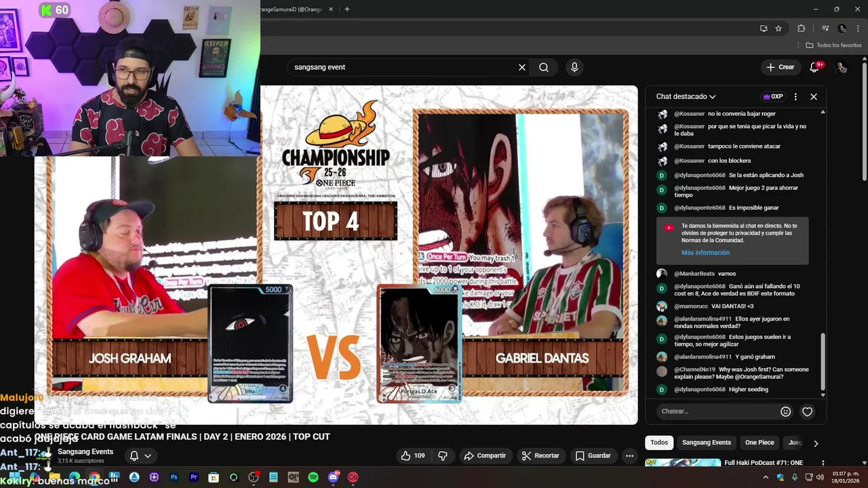Click @MankarBeats username in chat

pyautogui.click(x=694, y=274)
